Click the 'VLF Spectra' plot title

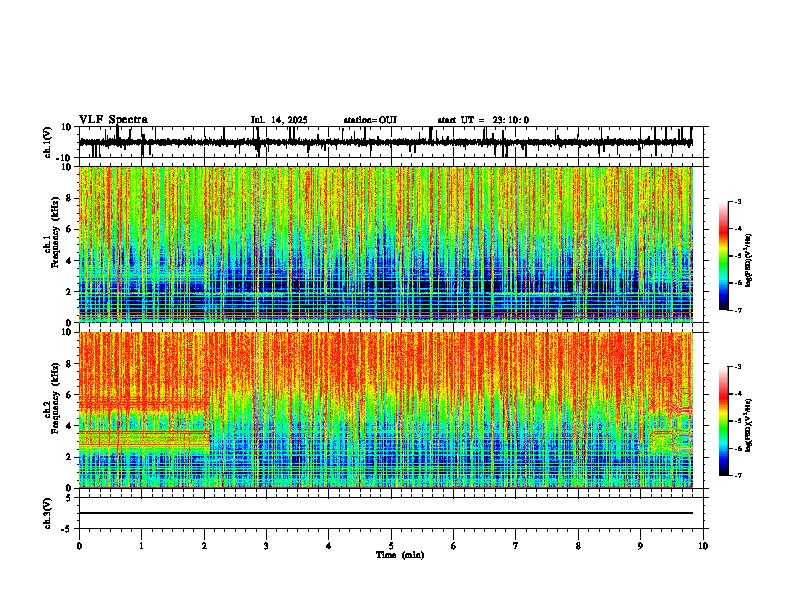tap(113, 120)
